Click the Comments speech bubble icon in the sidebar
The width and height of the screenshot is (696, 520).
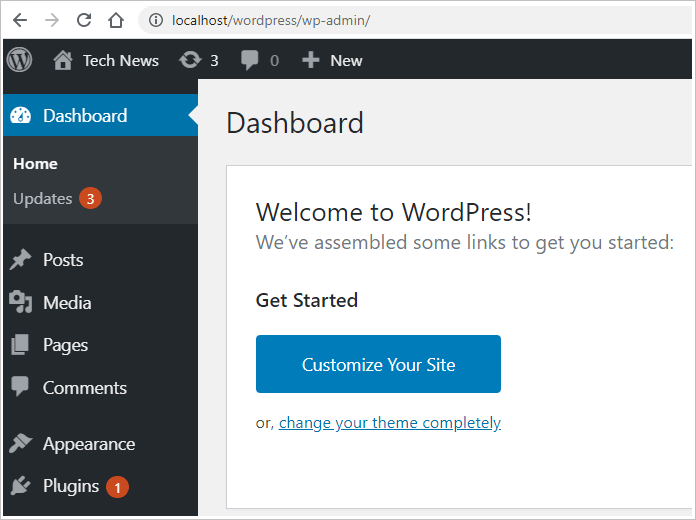pyautogui.click(x=20, y=387)
